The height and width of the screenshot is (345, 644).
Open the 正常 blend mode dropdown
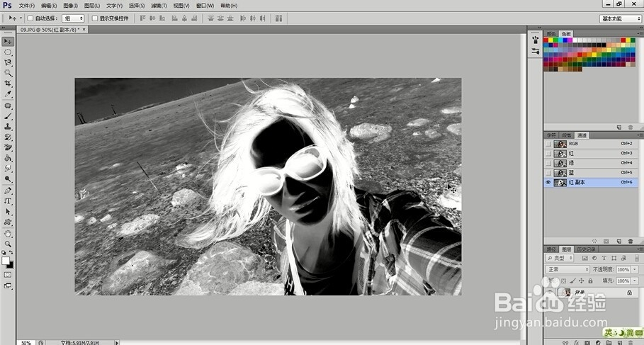pyautogui.click(x=567, y=269)
